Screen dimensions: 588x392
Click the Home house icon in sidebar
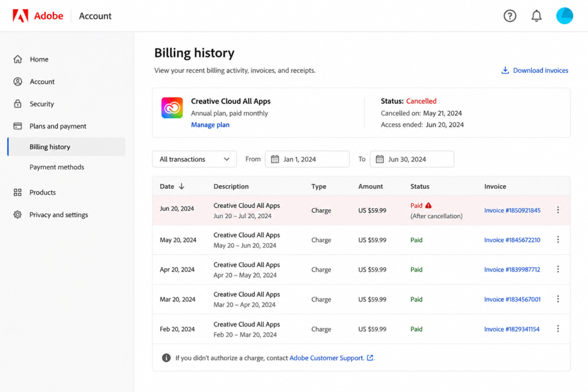pyautogui.click(x=18, y=59)
